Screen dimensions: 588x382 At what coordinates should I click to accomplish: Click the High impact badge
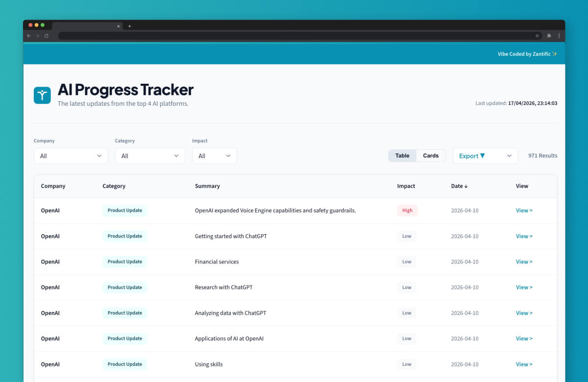click(407, 211)
